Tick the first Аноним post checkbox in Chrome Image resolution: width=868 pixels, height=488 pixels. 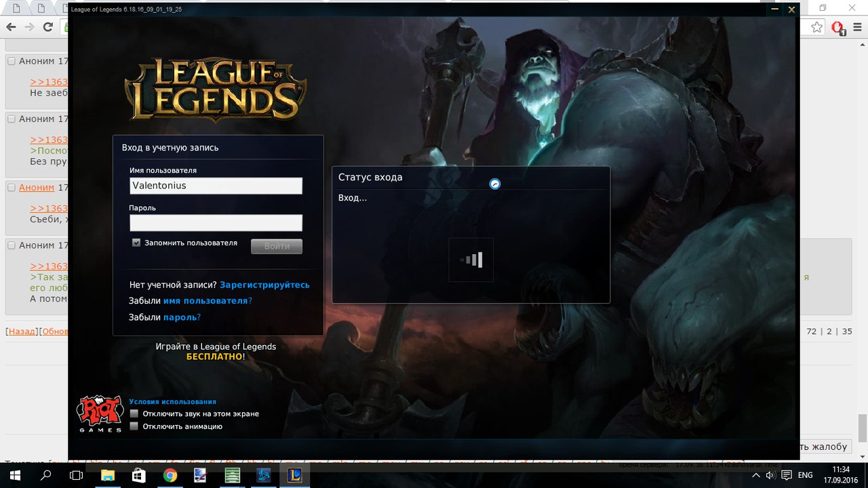click(11, 61)
